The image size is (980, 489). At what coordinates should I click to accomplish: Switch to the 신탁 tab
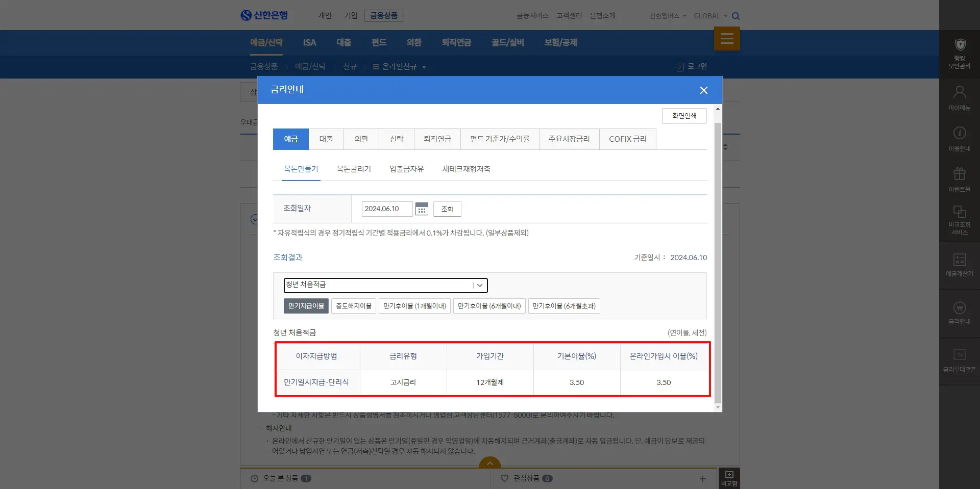point(397,139)
